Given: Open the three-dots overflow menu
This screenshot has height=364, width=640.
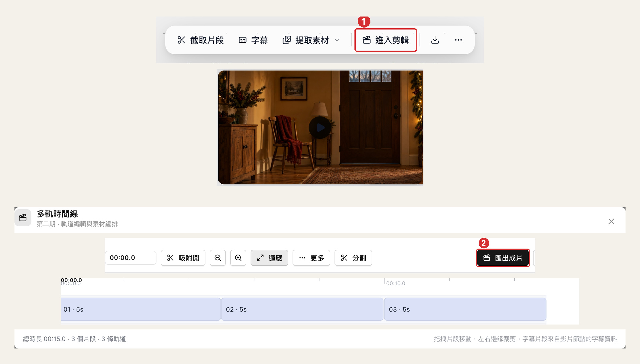Looking at the screenshot, I should pos(458,40).
